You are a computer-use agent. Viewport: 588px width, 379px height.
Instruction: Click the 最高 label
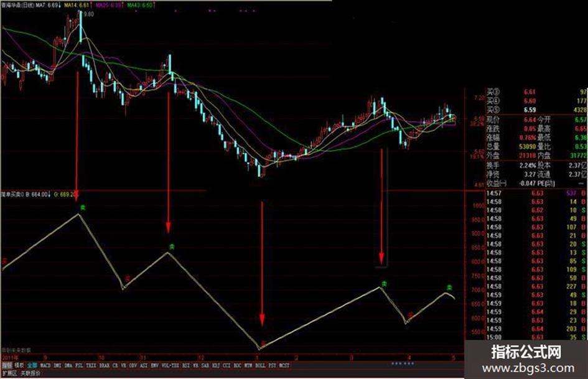pyautogui.click(x=544, y=129)
